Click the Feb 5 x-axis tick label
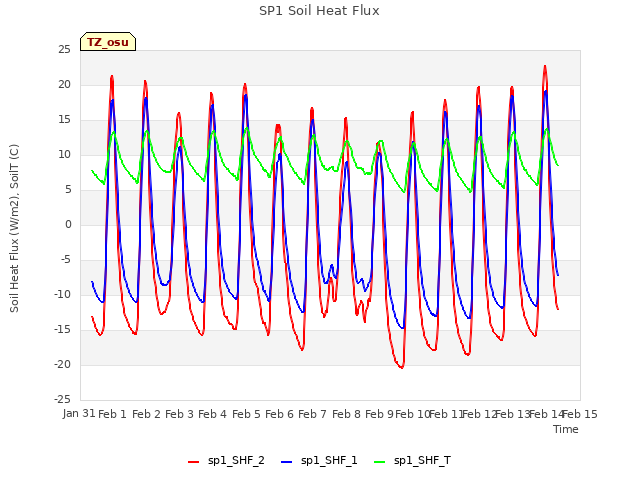Screen dimensions: 640x480 point(246,414)
